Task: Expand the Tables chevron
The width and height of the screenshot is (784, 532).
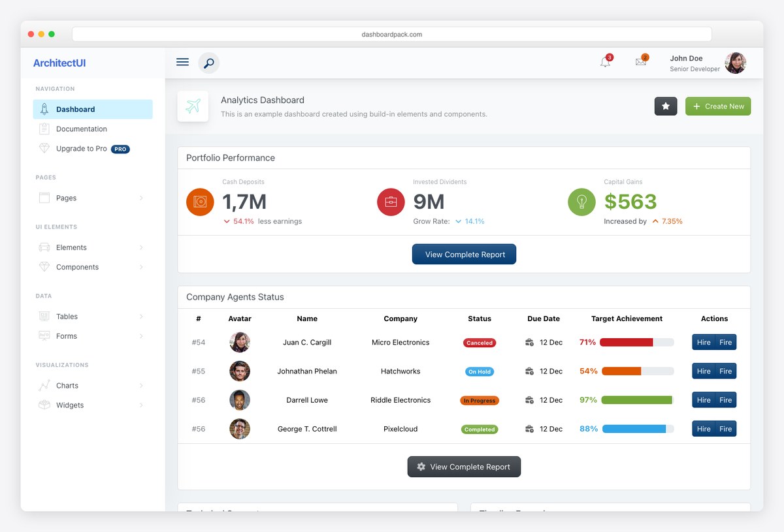Action: point(141,317)
